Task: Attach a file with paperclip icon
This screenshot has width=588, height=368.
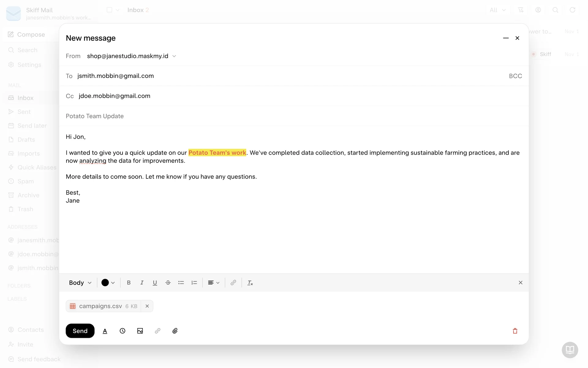Action: (x=175, y=331)
